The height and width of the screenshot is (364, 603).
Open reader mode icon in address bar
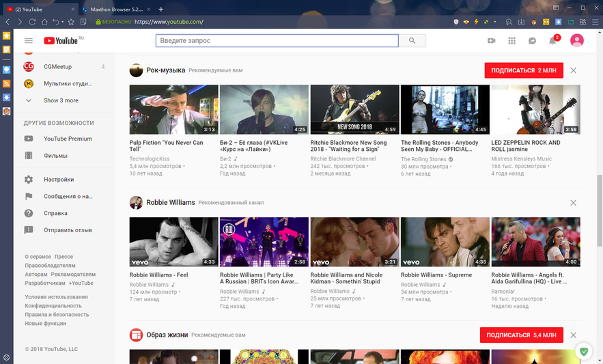point(83,22)
